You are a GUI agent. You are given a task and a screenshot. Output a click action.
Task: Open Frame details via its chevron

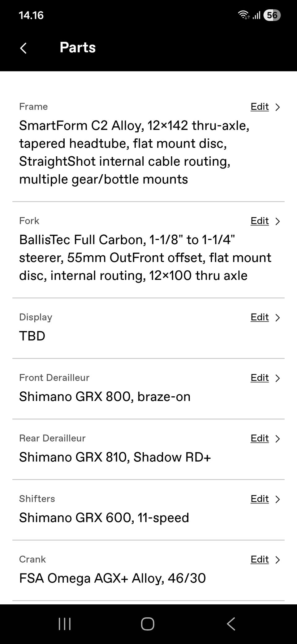[x=278, y=107]
